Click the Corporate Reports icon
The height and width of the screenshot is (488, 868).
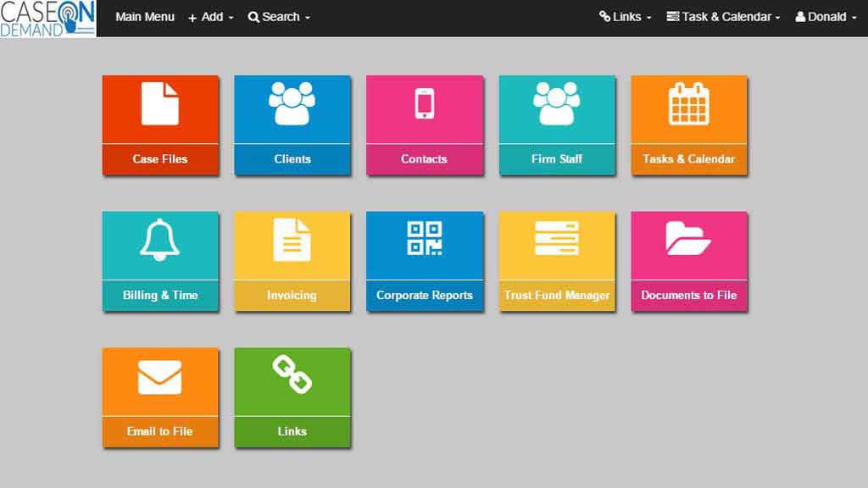425,260
